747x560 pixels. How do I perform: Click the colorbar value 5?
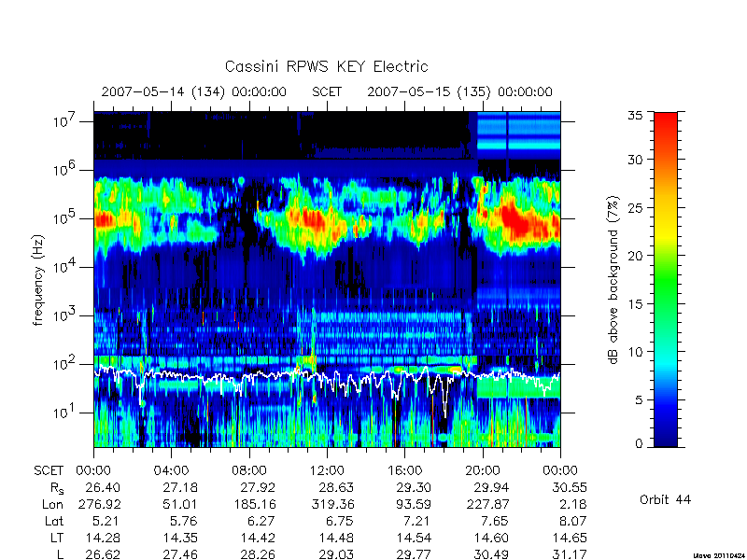(639, 400)
